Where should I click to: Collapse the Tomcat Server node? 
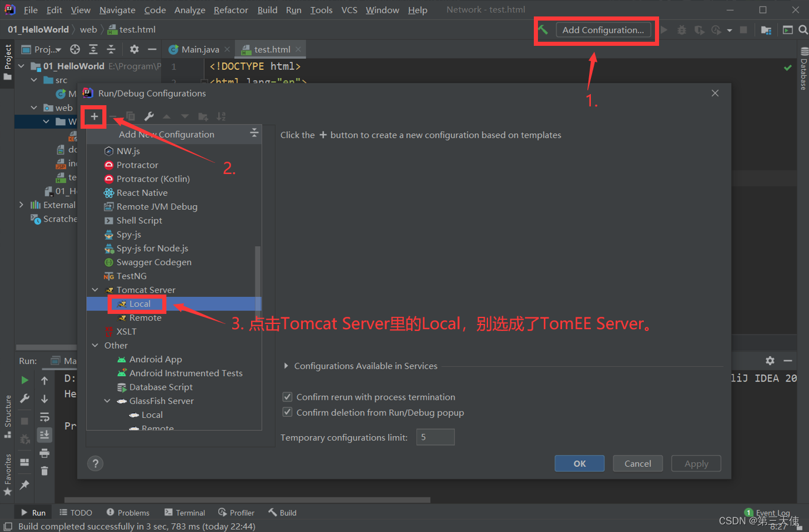tap(95, 290)
